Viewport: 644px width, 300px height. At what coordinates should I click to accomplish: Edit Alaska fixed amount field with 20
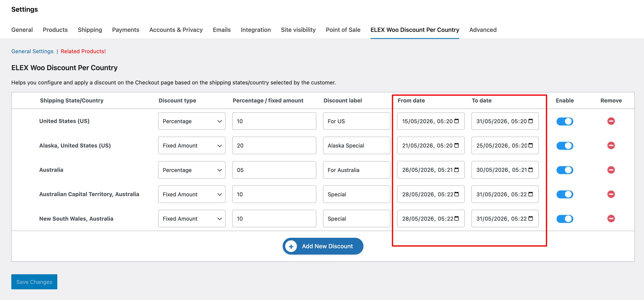pyautogui.click(x=274, y=145)
